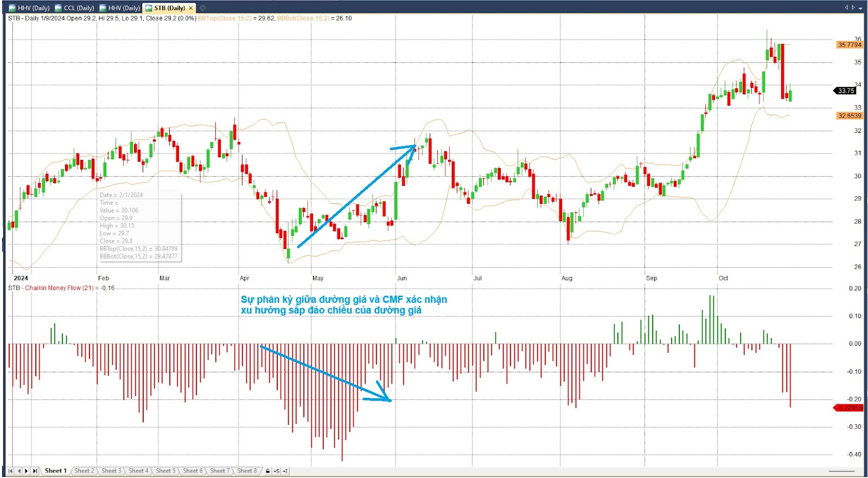
Task: Click the BBTop(Close,15,2) label in chart title
Action: 225,18
